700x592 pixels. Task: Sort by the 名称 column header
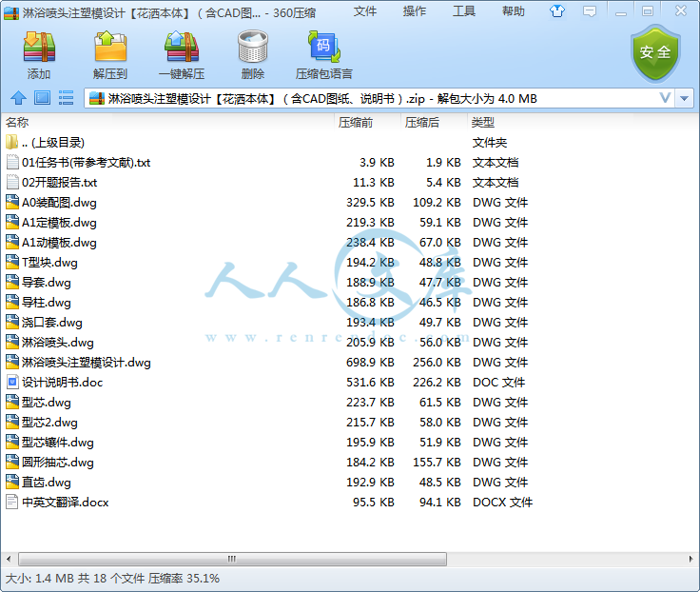pyautogui.click(x=17, y=122)
